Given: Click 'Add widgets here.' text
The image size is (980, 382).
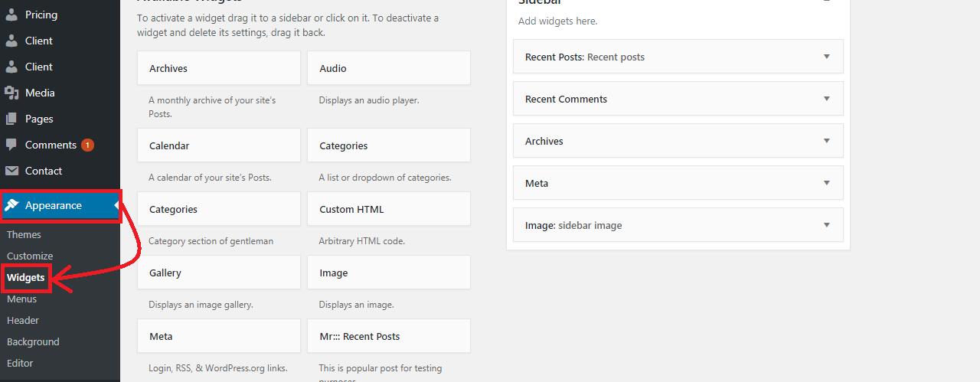Looking at the screenshot, I should pos(557,21).
